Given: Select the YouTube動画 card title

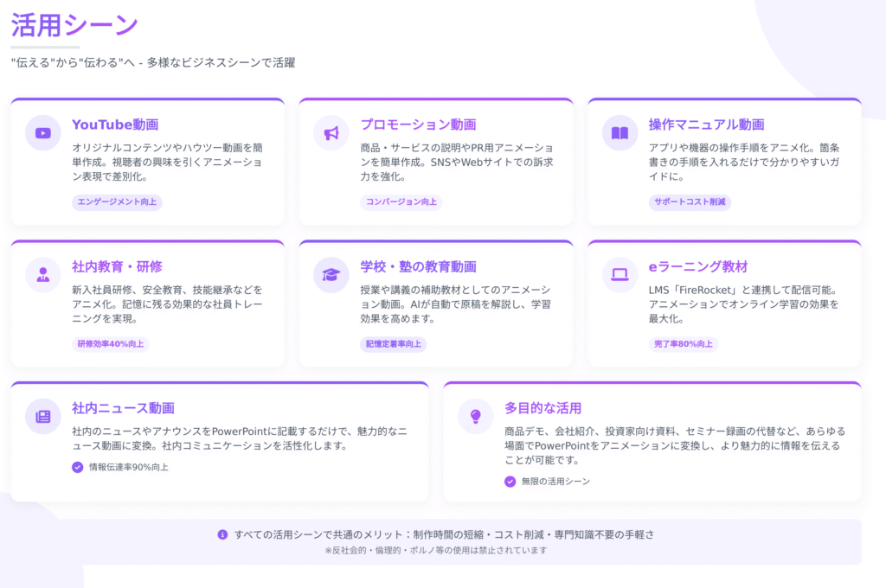Looking at the screenshot, I should coord(115,125).
